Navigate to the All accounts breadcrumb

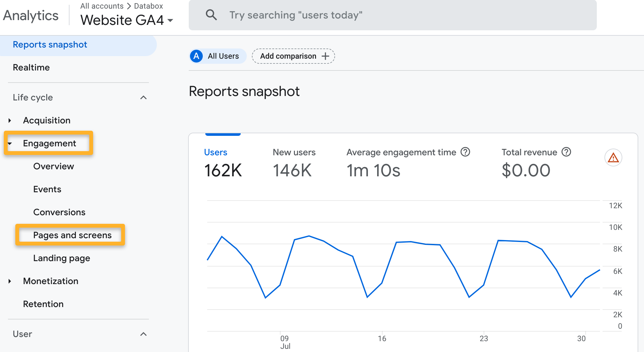(x=101, y=6)
